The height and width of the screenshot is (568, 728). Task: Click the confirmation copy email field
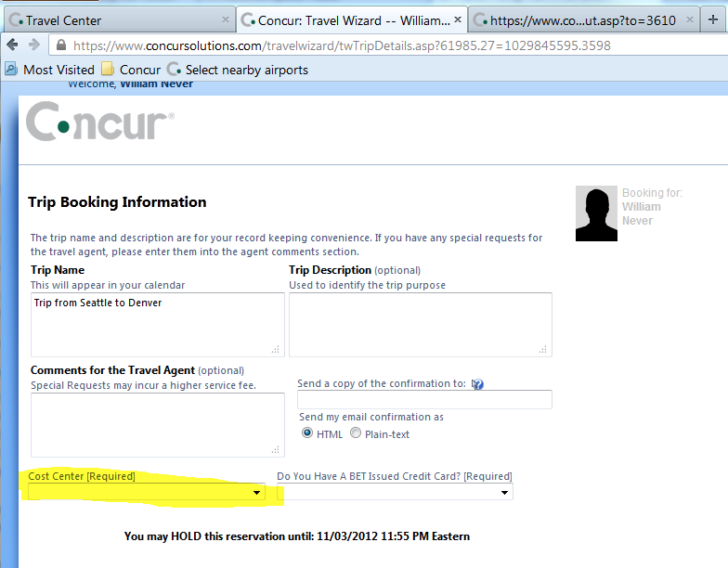point(425,399)
